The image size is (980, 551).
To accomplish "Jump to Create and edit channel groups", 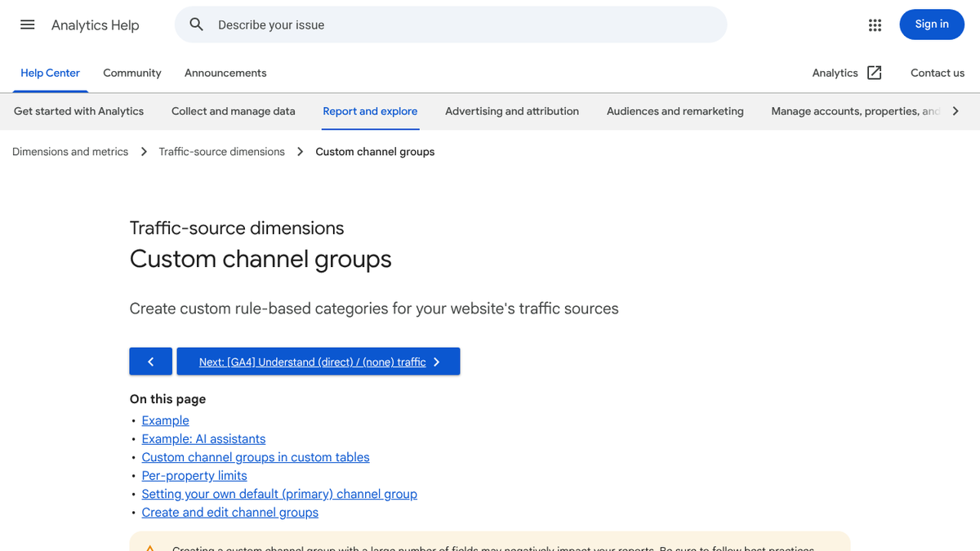I will pos(230,513).
